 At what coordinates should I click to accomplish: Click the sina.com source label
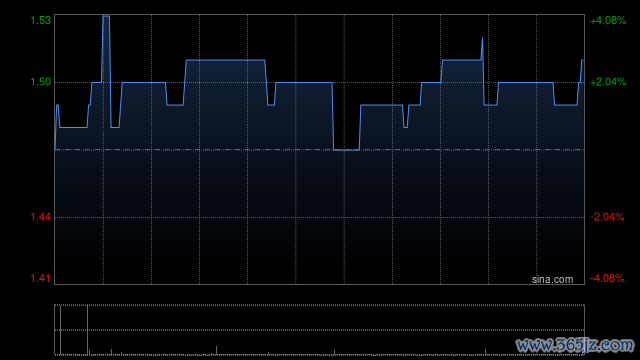coord(552,280)
